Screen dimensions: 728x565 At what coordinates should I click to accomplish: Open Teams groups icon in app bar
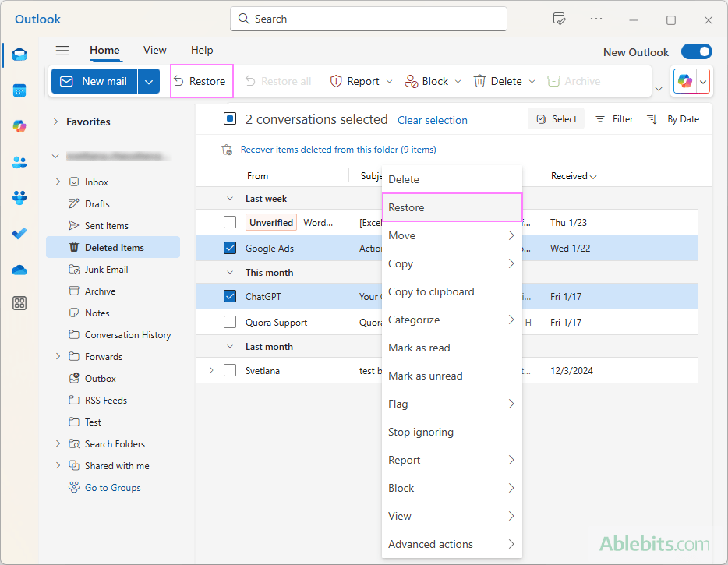[x=19, y=198]
